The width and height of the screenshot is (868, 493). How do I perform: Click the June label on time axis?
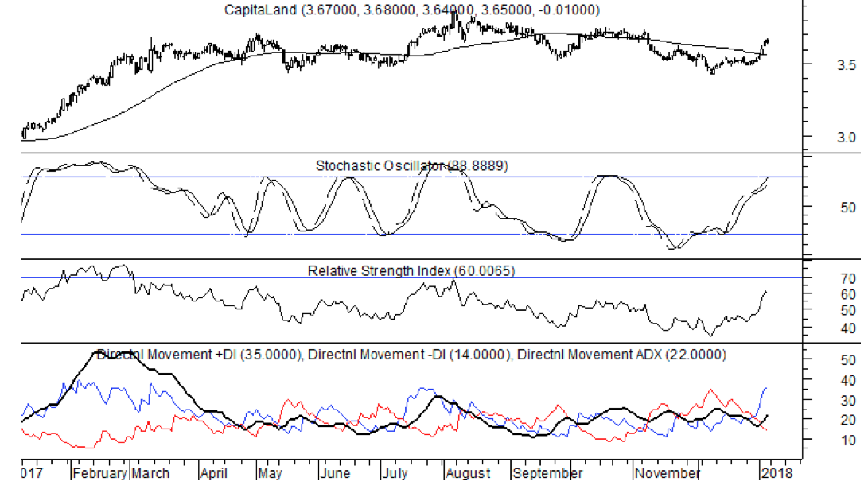pyautogui.click(x=336, y=474)
